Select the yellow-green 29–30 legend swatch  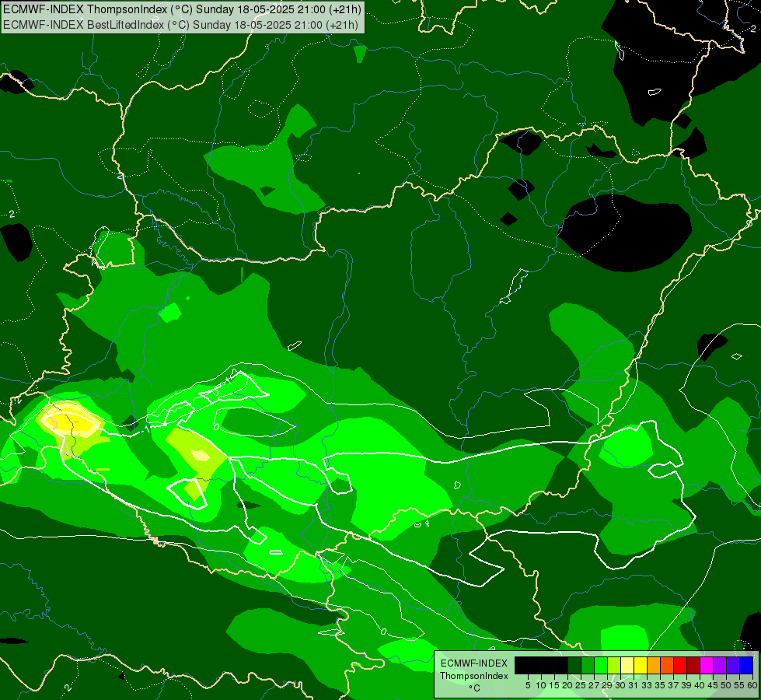click(614, 665)
